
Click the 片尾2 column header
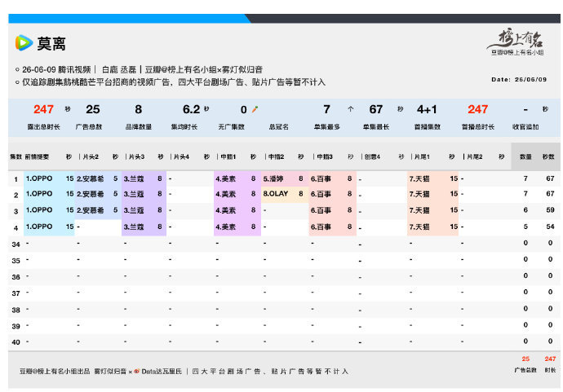[475, 156]
